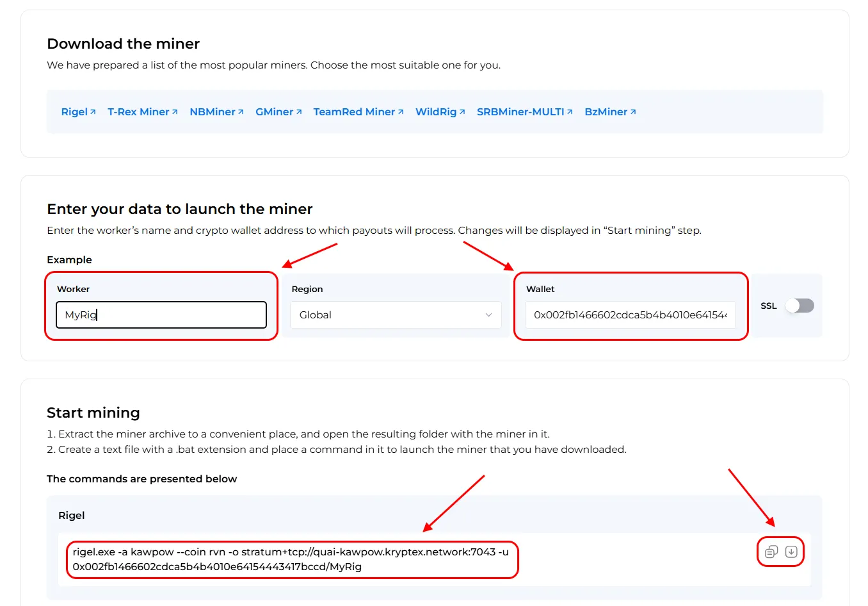Click the Rigel mining command text

pos(291,559)
